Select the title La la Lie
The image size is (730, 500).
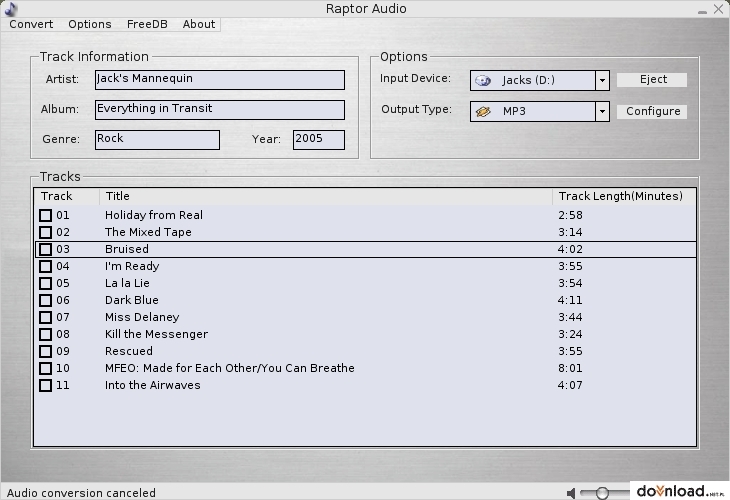(x=127, y=284)
